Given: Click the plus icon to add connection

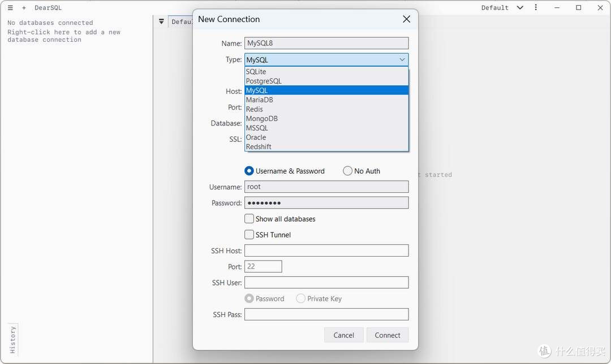Looking at the screenshot, I should pyautogui.click(x=24, y=8).
